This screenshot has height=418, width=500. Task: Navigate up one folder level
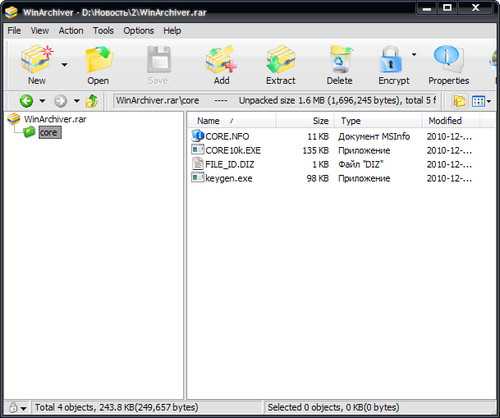click(x=92, y=101)
